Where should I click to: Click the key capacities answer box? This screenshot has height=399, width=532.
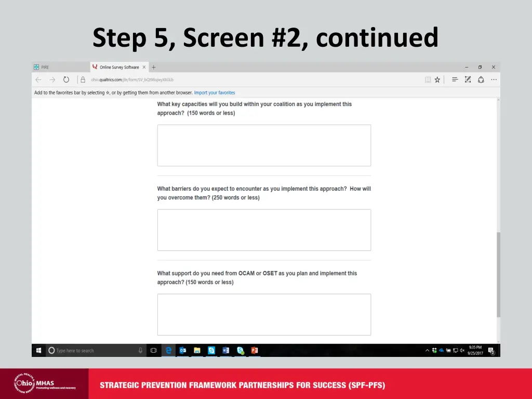pyautogui.click(x=264, y=145)
